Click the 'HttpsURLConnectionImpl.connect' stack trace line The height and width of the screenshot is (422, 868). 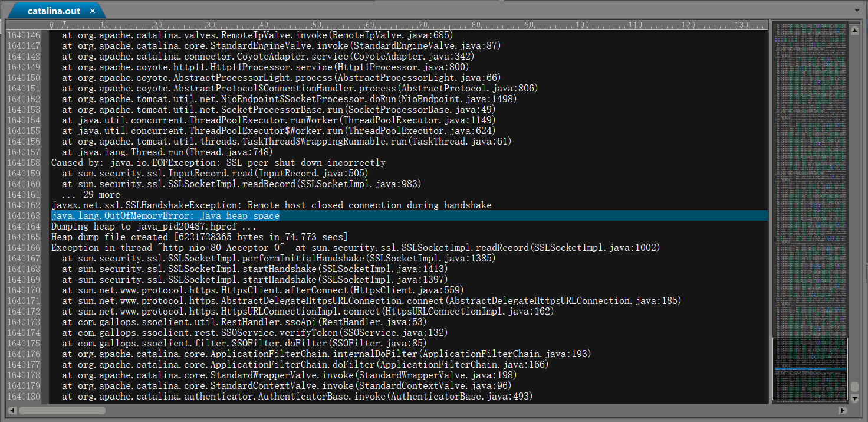[308, 312]
